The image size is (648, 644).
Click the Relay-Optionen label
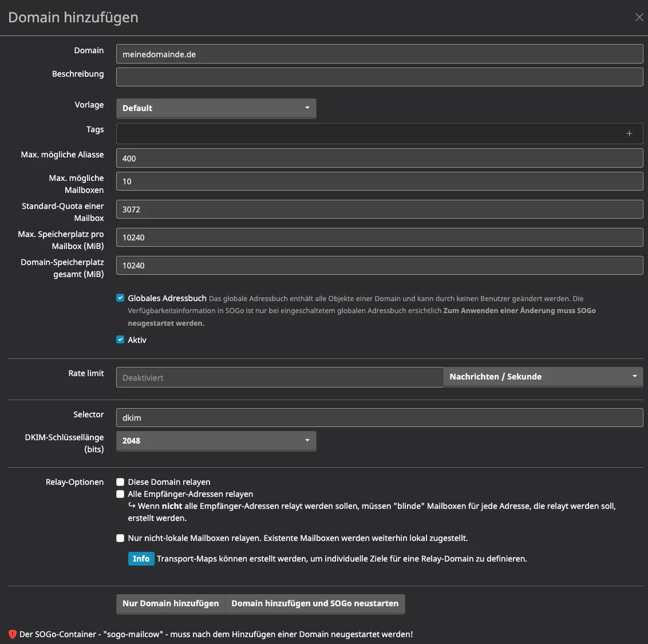75,482
